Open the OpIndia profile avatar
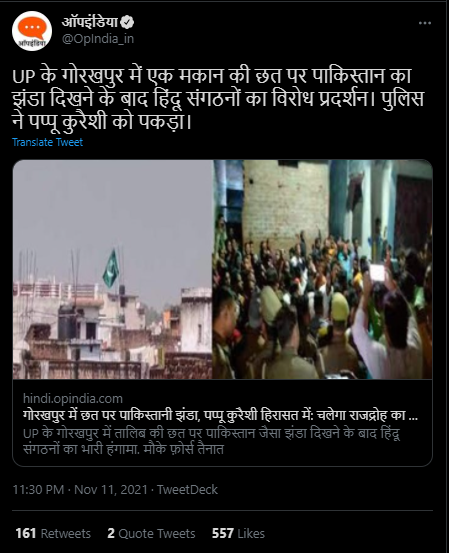This screenshot has height=553, width=449. pyautogui.click(x=32, y=31)
